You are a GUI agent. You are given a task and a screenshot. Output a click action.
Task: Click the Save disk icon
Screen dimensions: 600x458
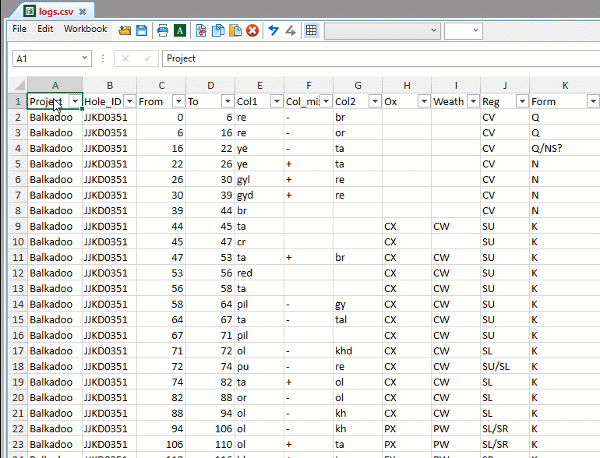click(x=142, y=31)
